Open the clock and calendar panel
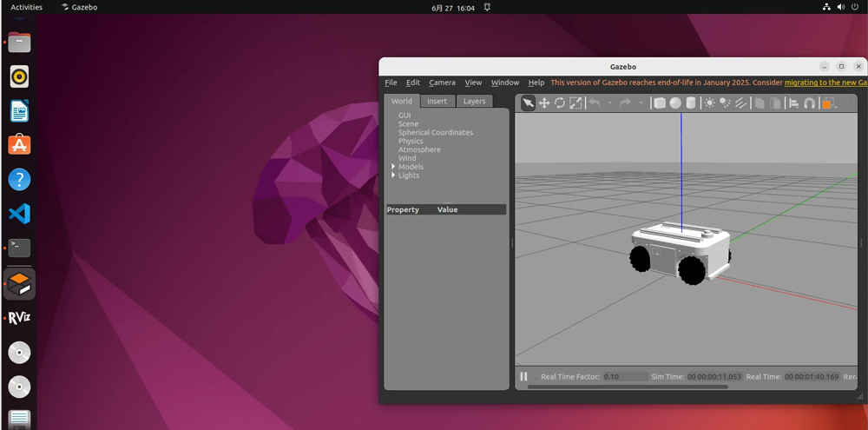This screenshot has width=868, height=430. click(453, 8)
